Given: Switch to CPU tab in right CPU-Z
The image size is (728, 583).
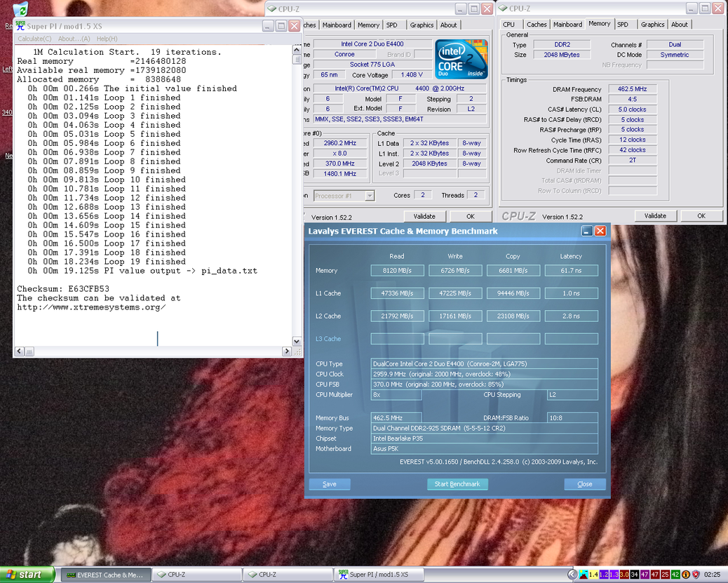Looking at the screenshot, I should pyautogui.click(x=509, y=25).
